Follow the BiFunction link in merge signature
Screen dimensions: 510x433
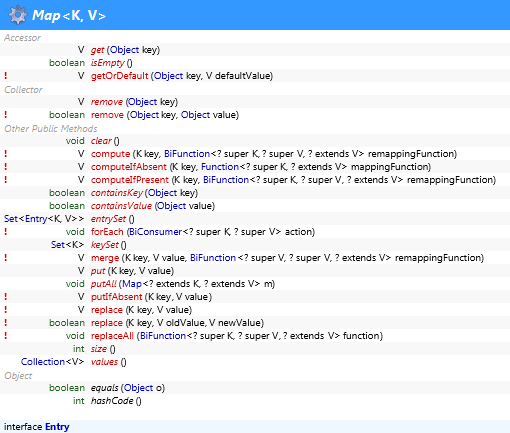[x=213, y=258]
